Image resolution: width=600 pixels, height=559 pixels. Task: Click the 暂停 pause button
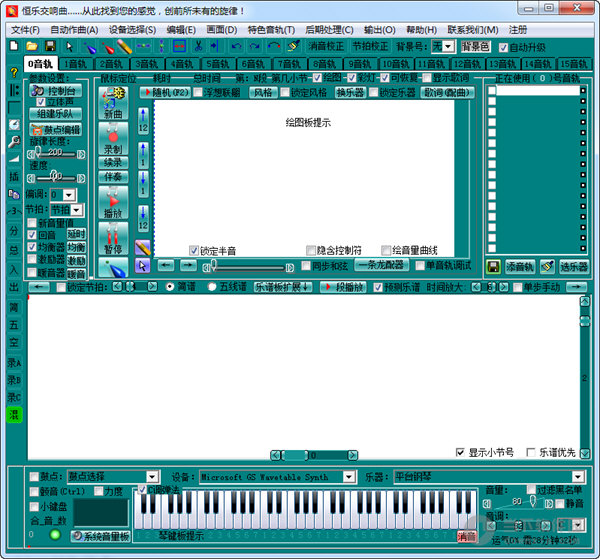tap(113, 238)
